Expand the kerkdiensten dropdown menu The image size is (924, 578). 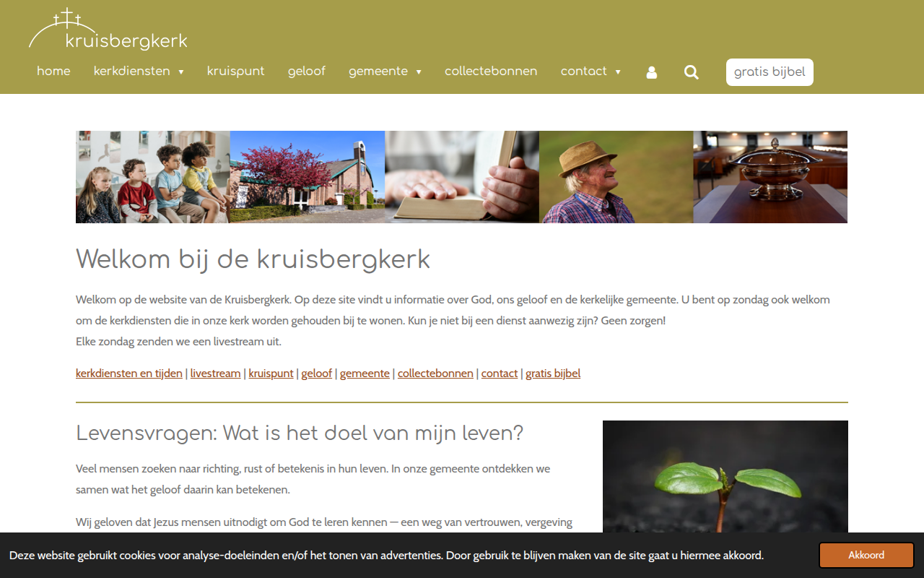(x=139, y=72)
